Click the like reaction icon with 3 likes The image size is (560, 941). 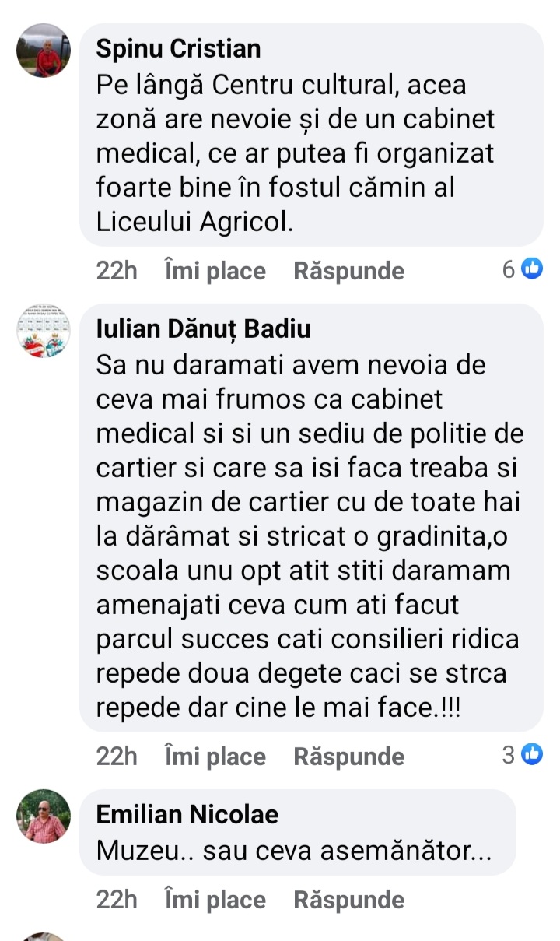[532, 754]
